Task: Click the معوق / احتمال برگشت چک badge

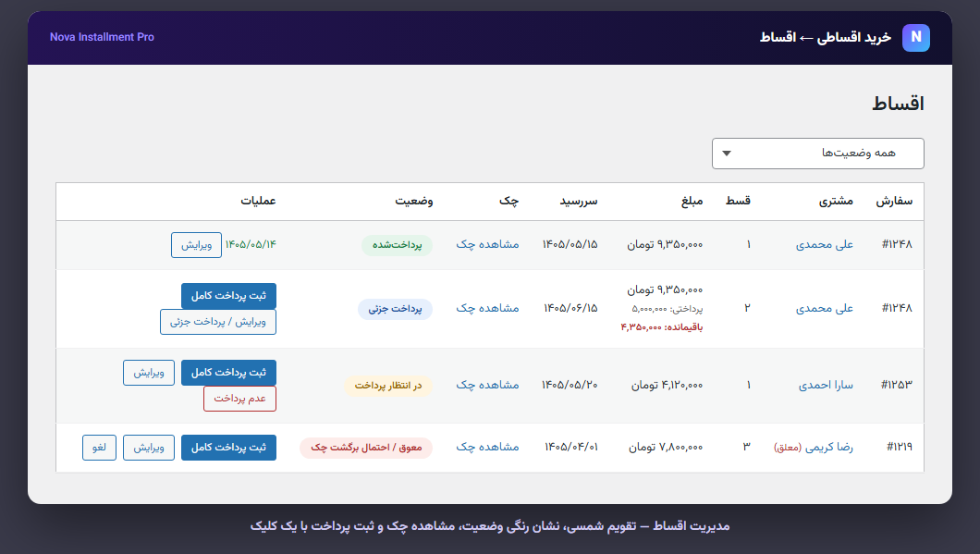Action: pyautogui.click(x=366, y=448)
